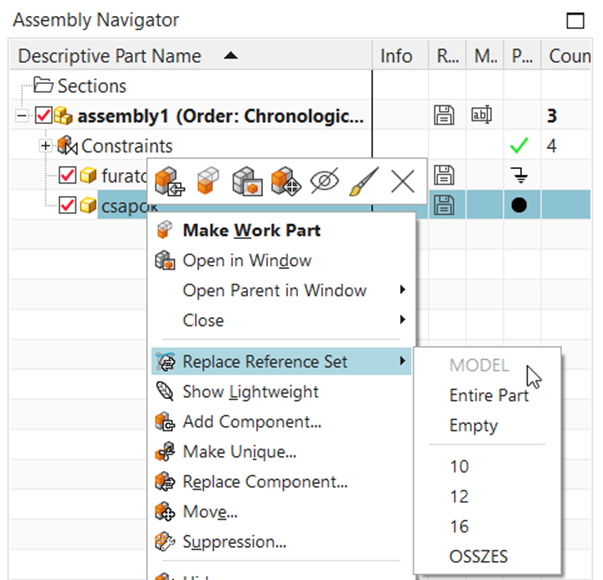This screenshot has height=580, width=603.
Task: Click the Make Work Part icon in mini toolbar
Action: pos(206,181)
